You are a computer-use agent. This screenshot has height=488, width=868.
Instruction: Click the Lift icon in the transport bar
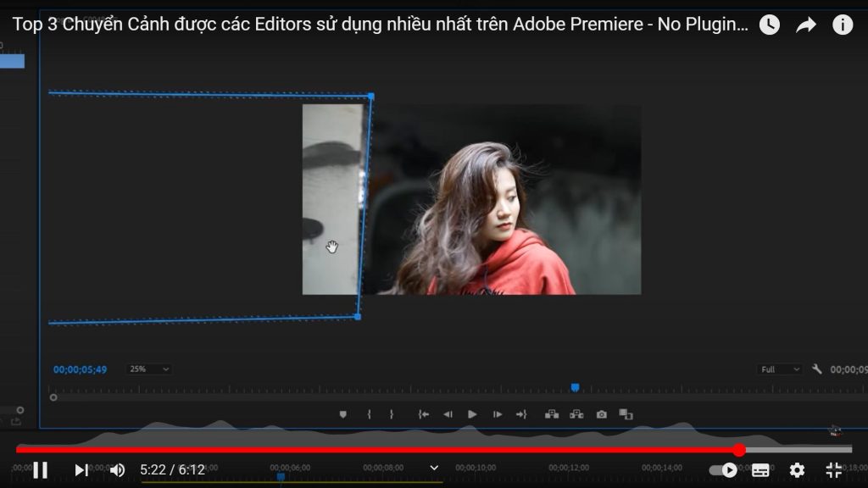(553, 413)
